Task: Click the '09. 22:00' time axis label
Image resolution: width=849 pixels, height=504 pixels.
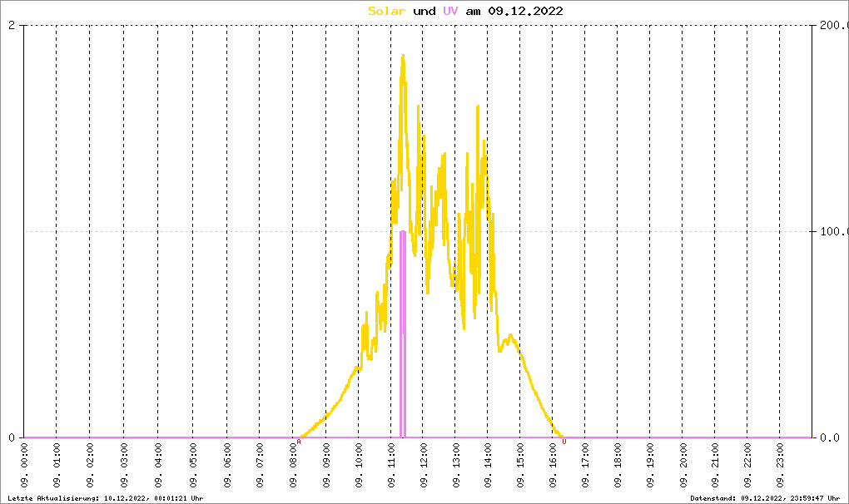Action: tap(747, 465)
